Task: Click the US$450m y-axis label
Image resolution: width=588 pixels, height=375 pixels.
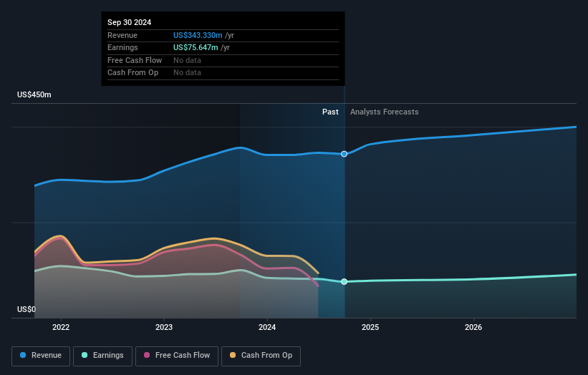Action: [34, 94]
